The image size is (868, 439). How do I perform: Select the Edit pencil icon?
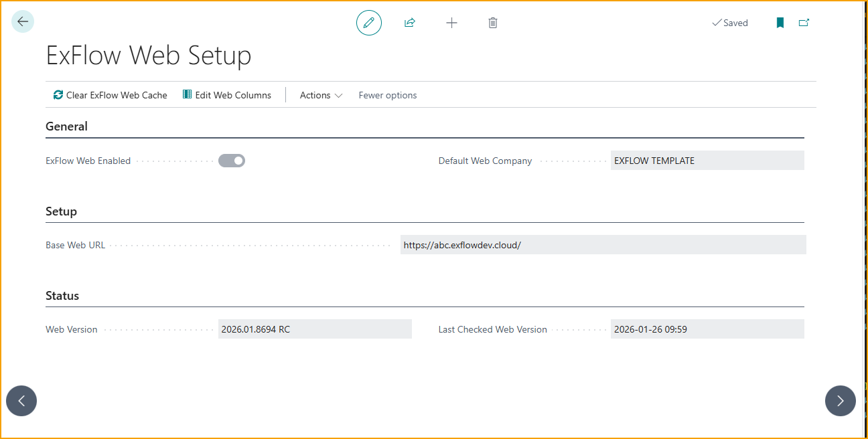(x=368, y=22)
